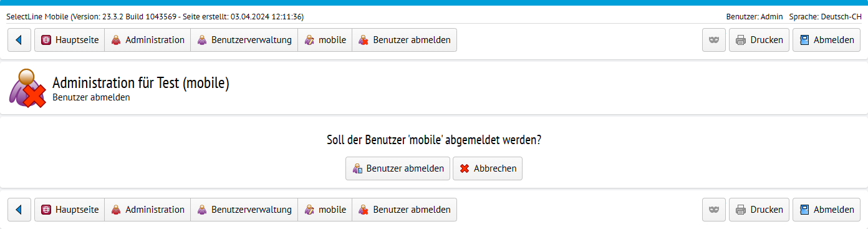
Task: Confirm with the centered 'Benutzer abmelden' button
Action: [x=398, y=168]
